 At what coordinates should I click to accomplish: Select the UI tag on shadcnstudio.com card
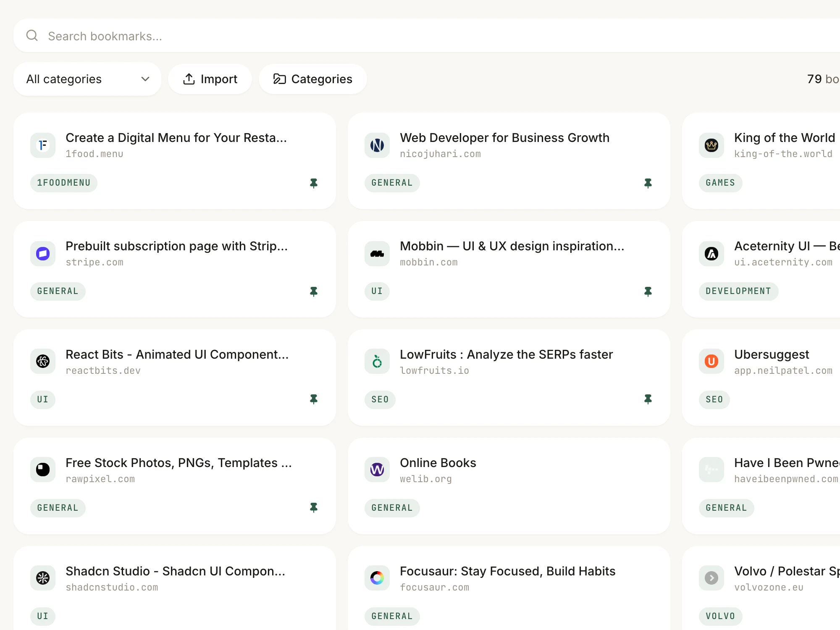click(43, 616)
